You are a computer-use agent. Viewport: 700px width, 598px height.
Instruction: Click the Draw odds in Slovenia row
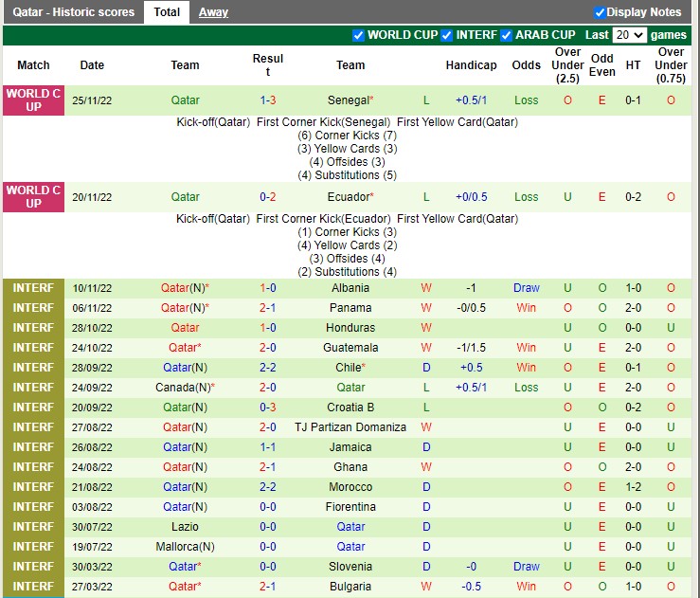point(527,567)
